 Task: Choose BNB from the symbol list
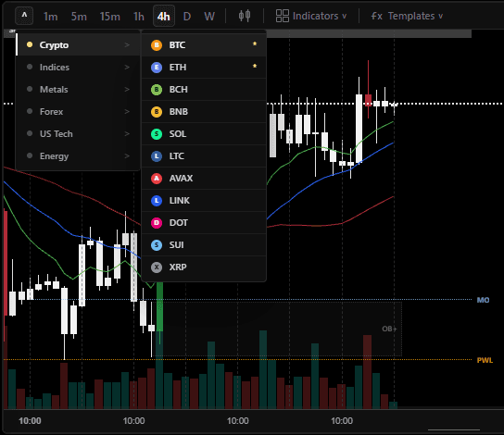204,112
